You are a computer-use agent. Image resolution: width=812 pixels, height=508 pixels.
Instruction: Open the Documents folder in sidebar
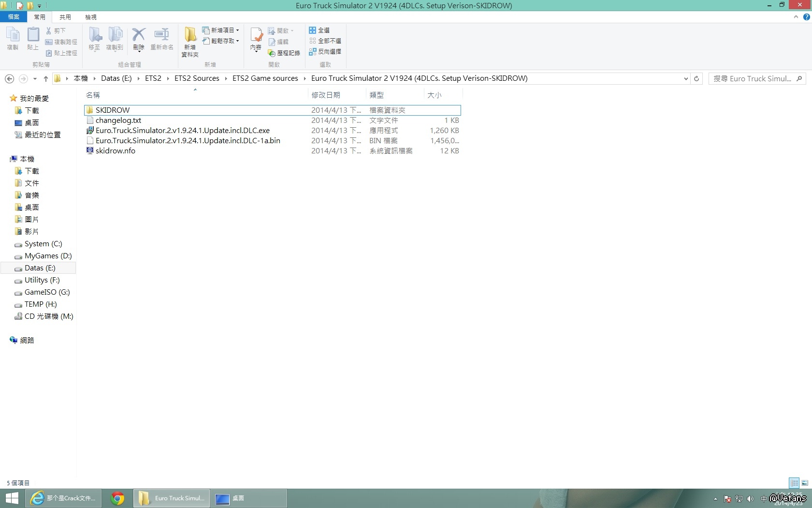(x=27, y=183)
